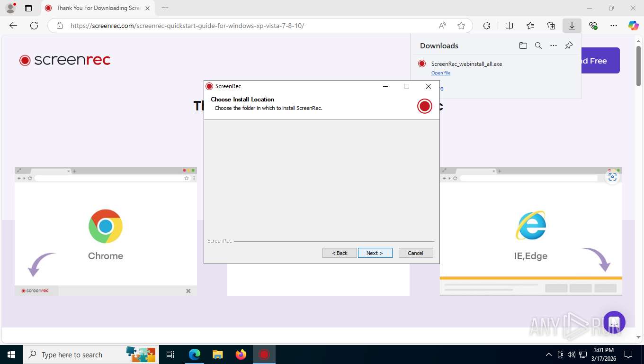The image size is (644, 364).
Task: Pin the Downloads panel
Action: tap(569, 45)
